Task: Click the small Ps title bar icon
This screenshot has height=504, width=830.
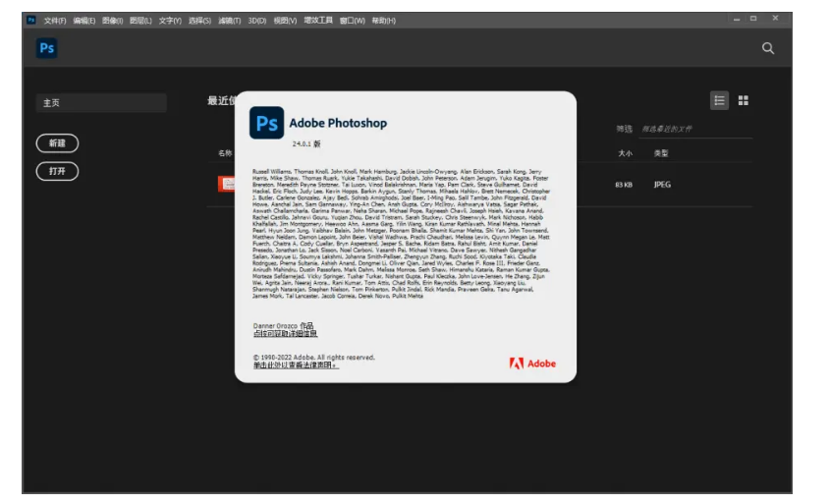Action: click(31, 20)
